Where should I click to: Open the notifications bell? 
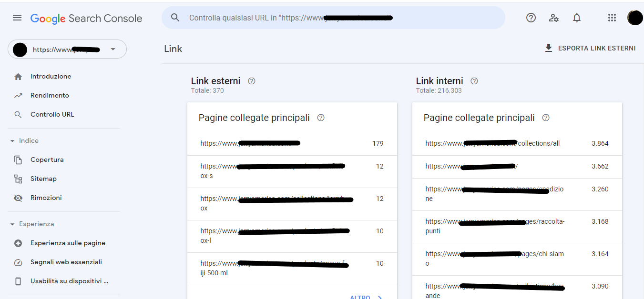[576, 18]
